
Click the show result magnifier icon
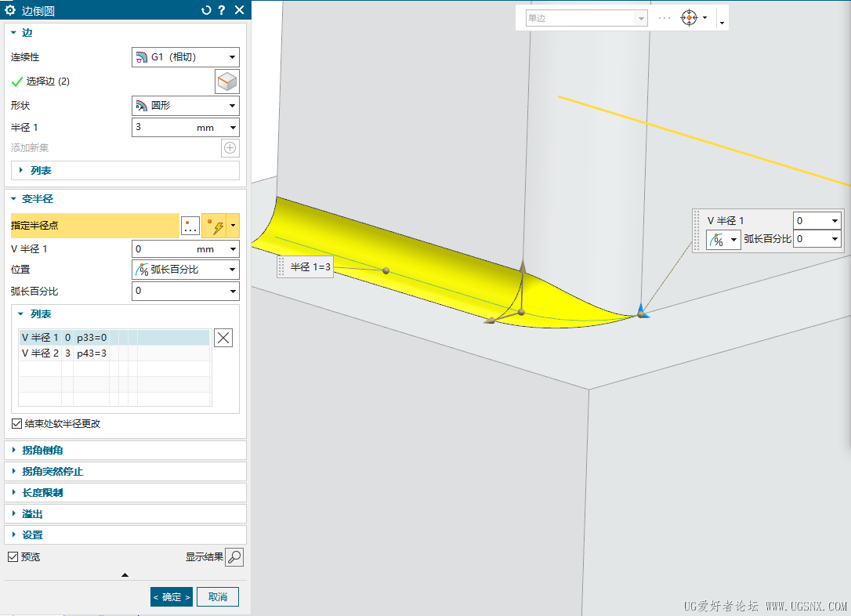click(x=234, y=557)
